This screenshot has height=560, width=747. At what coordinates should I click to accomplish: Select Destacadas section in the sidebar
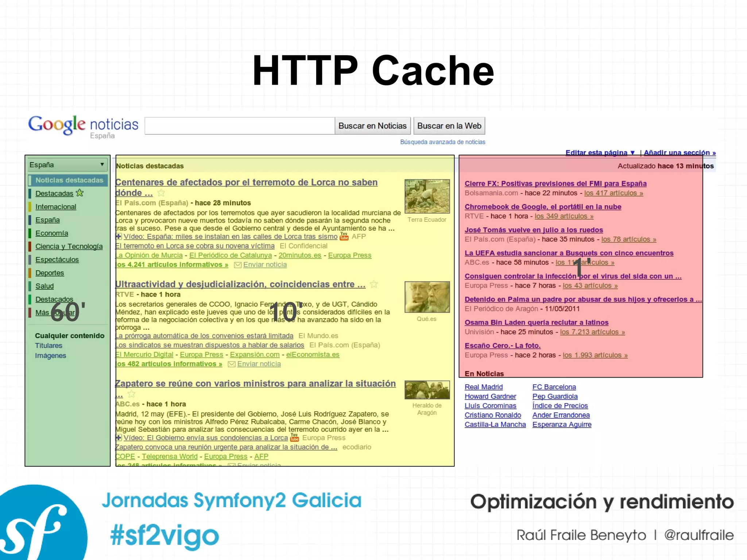pyautogui.click(x=54, y=193)
